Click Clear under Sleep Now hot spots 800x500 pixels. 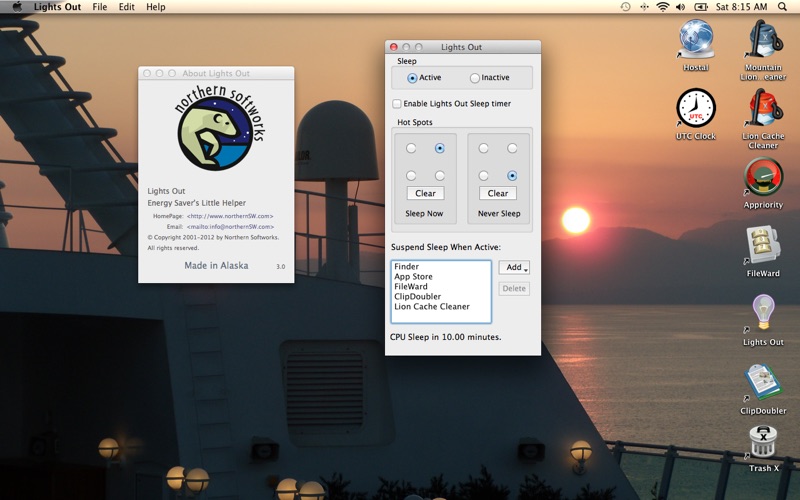coord(426,193)
